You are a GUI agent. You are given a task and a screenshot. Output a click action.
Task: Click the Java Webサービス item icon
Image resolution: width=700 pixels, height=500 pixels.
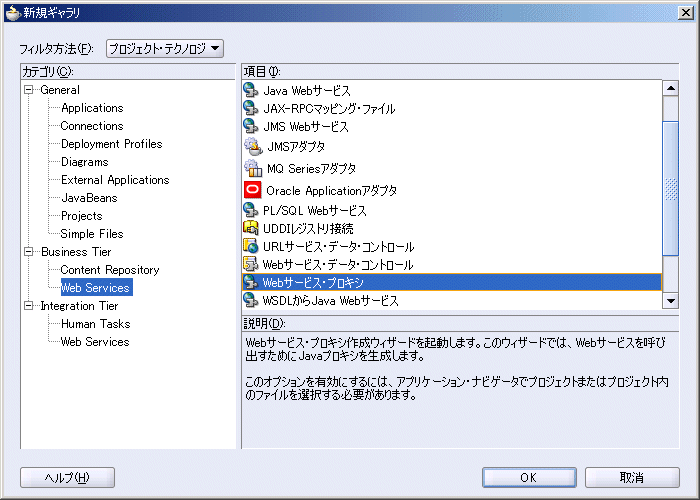pyautogui.click(x=250, y=90)
